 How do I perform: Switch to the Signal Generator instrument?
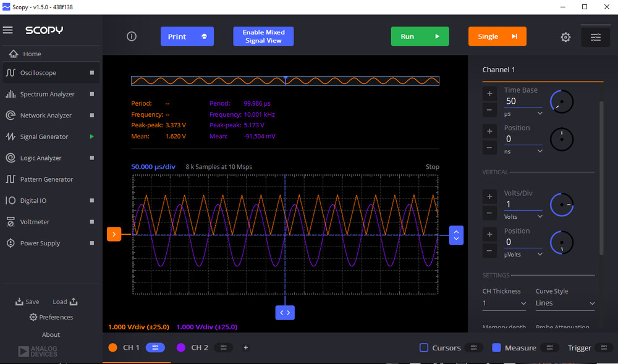tap(46, 136)
